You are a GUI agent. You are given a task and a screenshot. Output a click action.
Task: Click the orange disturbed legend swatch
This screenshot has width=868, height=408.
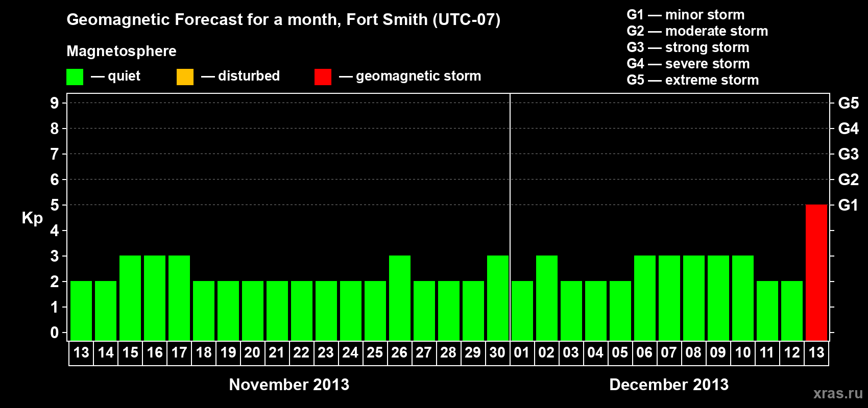click(x=185, y=77)
